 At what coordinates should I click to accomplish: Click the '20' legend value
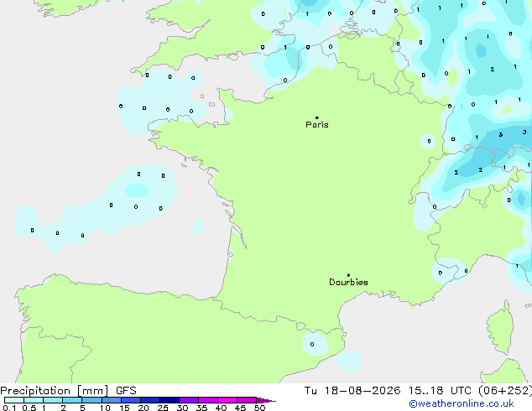coord(143,408)
